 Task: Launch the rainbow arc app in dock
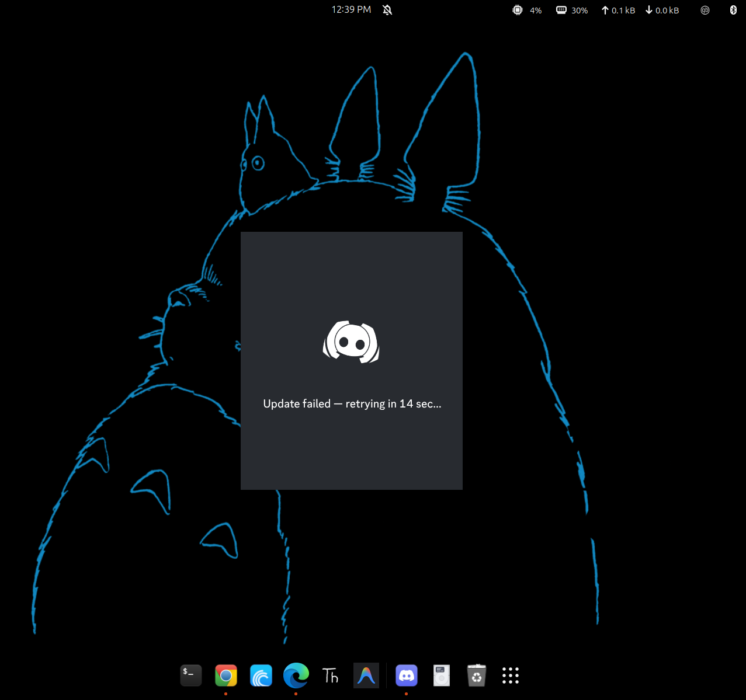pyautogui.click(x=366, y=675)
